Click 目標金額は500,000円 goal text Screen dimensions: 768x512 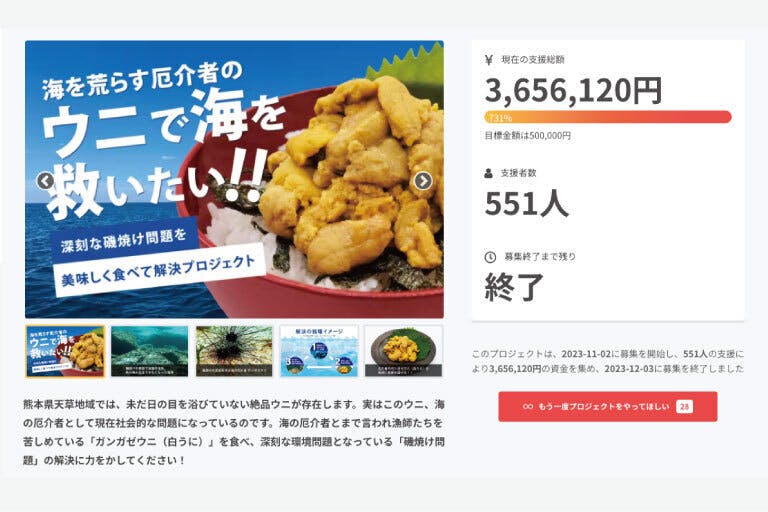[x=528, y=136]
